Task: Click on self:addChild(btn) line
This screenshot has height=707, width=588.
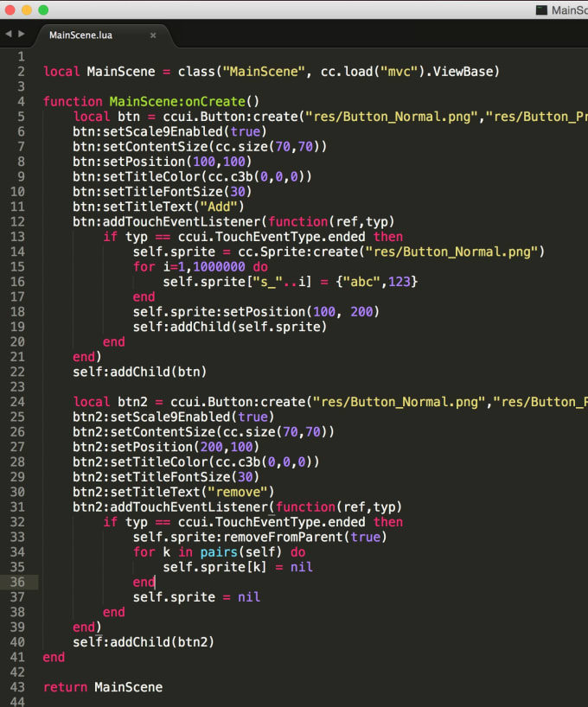Action: (140, 372)
